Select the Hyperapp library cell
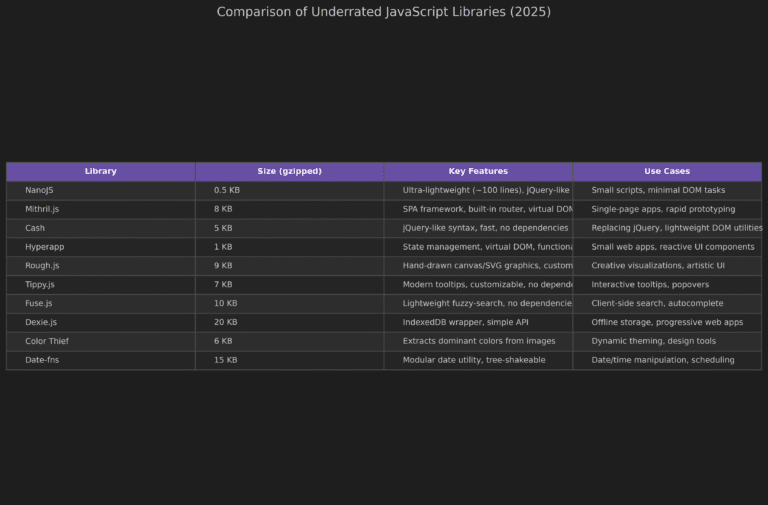The height and width of the screenshot is (505, 768). tap(101, 247)
